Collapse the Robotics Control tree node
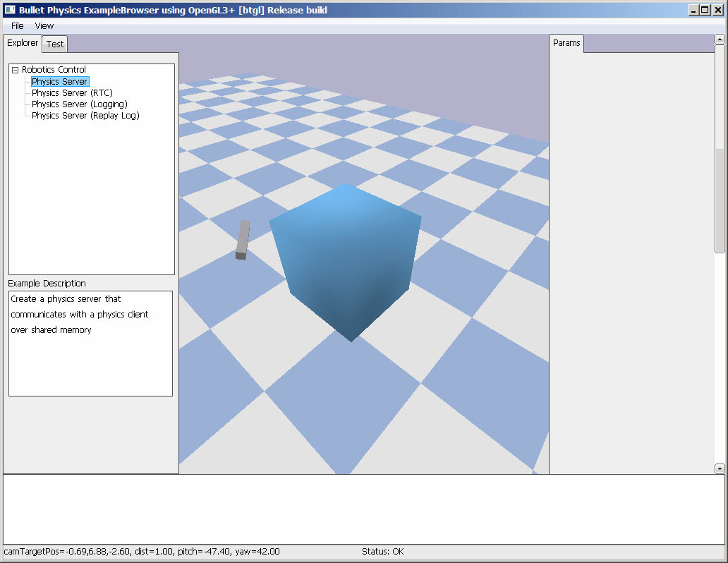Viewport: 728px width, 563px height. [x=15, y=70]
